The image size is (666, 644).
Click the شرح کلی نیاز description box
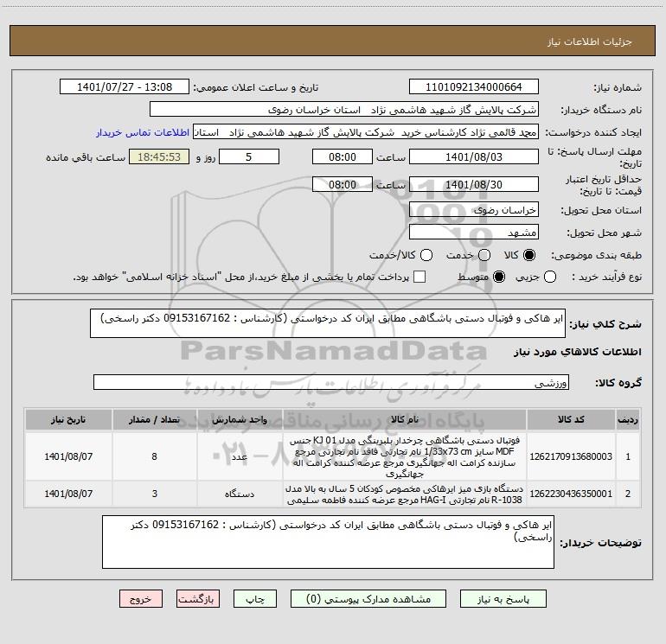tap(328, 323)
